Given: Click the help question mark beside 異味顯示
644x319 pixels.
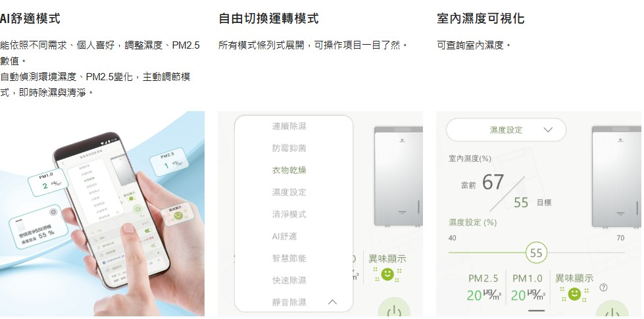Looking at the screenshot, I should click(603, 288).
